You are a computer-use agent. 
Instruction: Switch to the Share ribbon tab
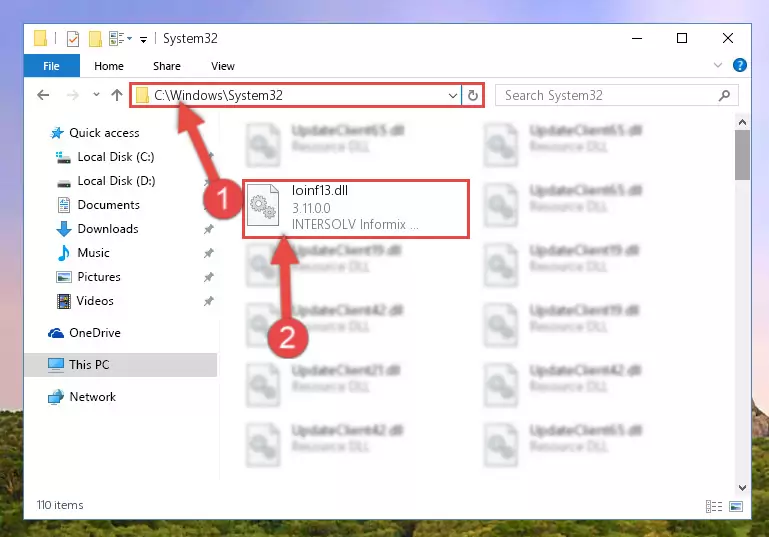tap(167, 66)
